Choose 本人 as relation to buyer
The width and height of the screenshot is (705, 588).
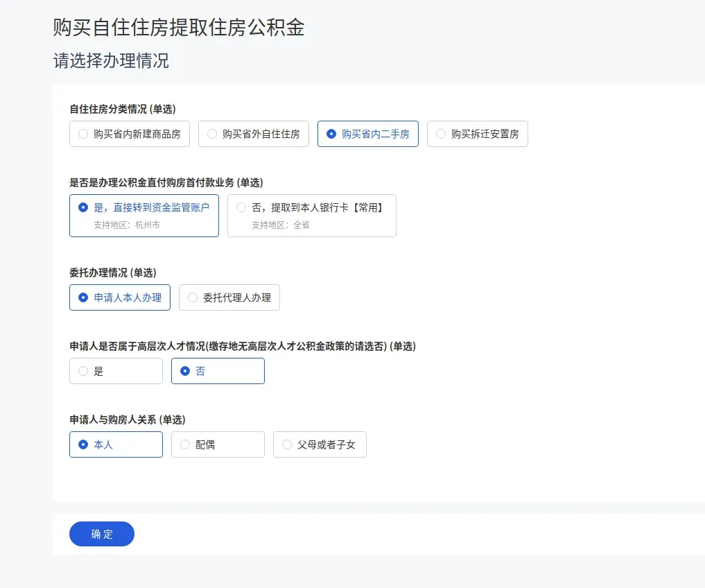pos(116,444)
